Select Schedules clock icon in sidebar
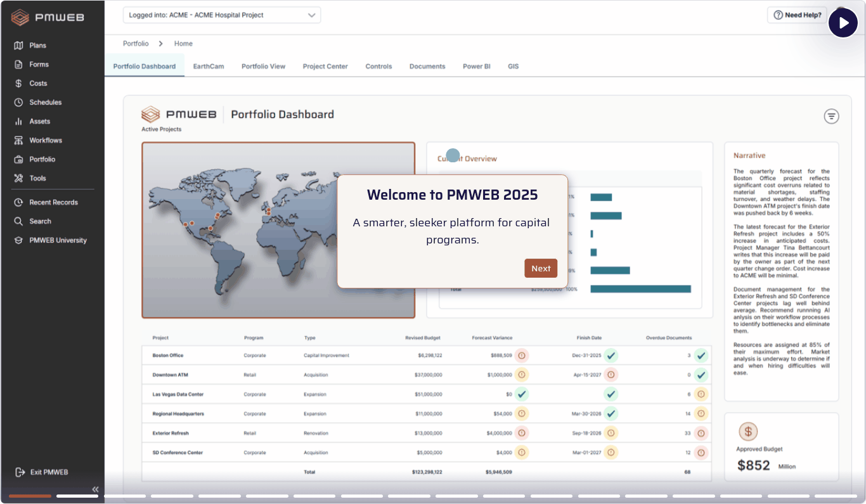 [x=18, y=103]
